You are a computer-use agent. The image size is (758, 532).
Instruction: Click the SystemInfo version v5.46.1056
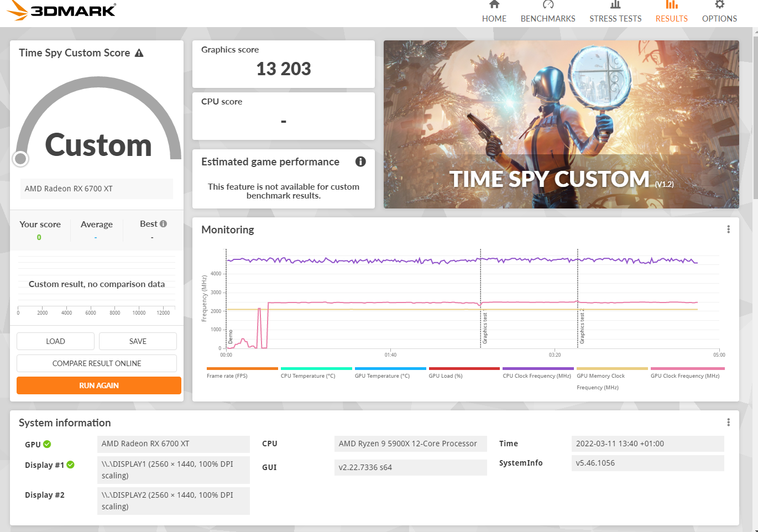(647, 463)
